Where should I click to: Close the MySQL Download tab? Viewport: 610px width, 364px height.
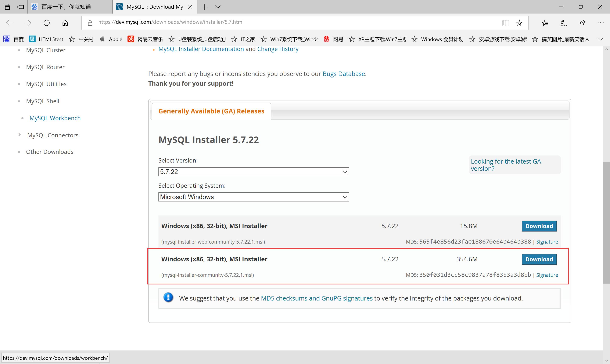tap(190, 7)
